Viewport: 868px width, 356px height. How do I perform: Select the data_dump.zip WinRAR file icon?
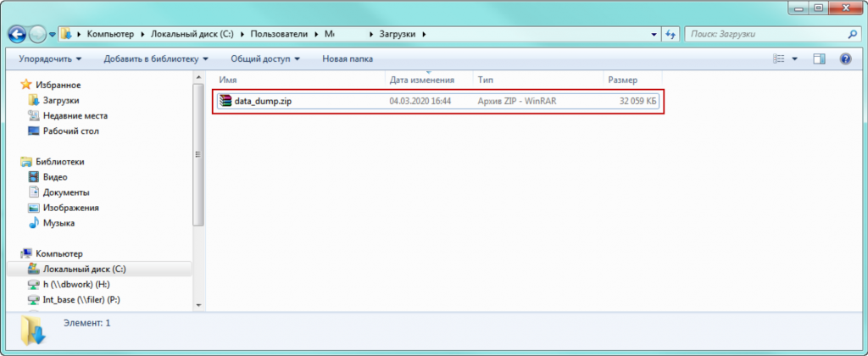(225, 101)
